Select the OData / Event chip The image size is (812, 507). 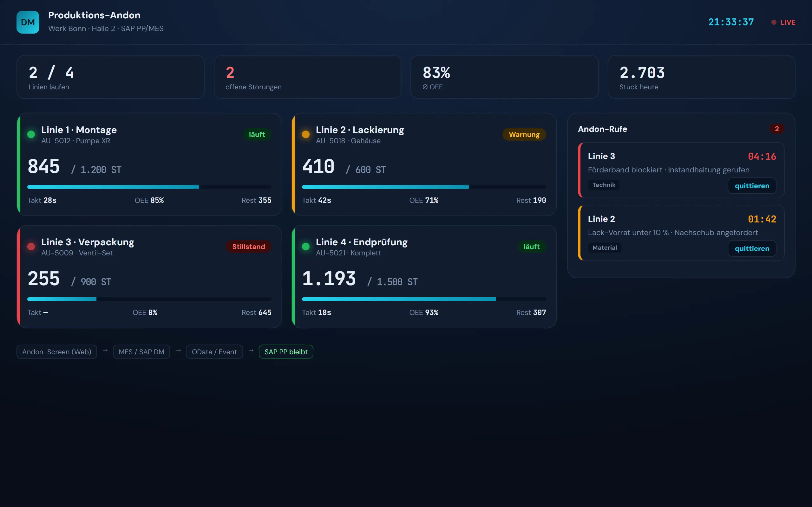[x=214, y=352]
